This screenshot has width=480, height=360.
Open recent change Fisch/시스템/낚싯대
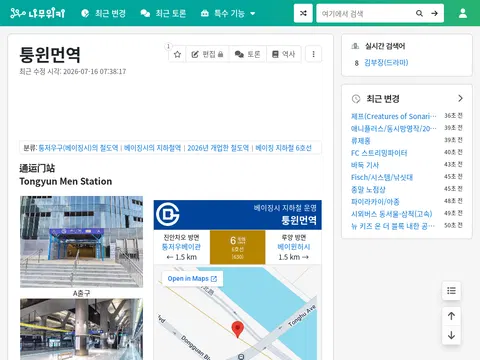382,177
